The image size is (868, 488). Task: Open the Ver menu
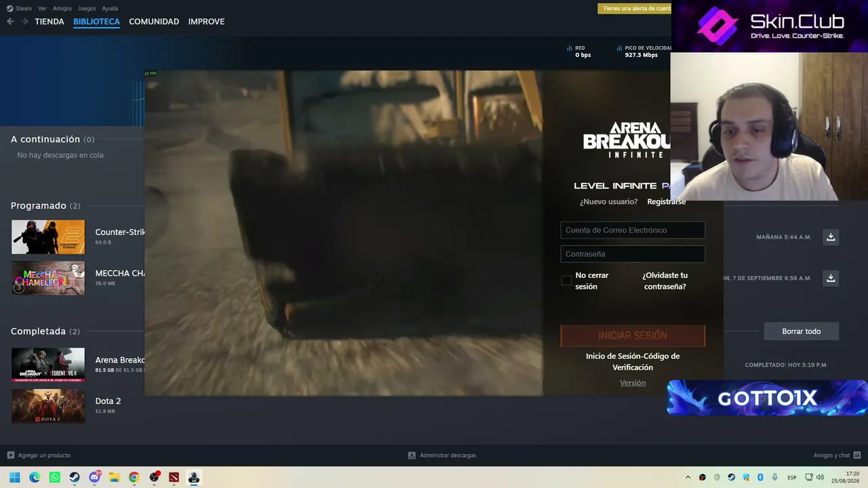point(42,8)
